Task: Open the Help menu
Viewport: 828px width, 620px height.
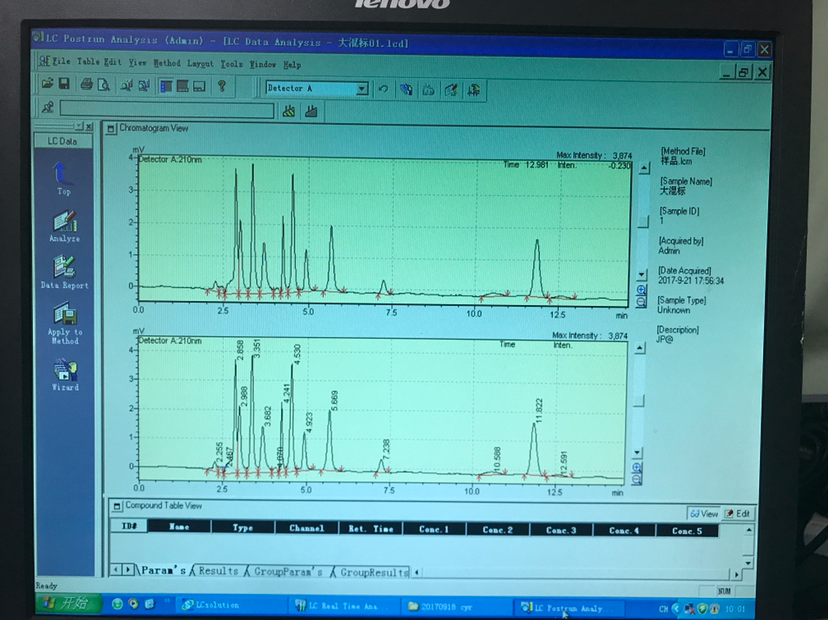Action: coord(292,65)
